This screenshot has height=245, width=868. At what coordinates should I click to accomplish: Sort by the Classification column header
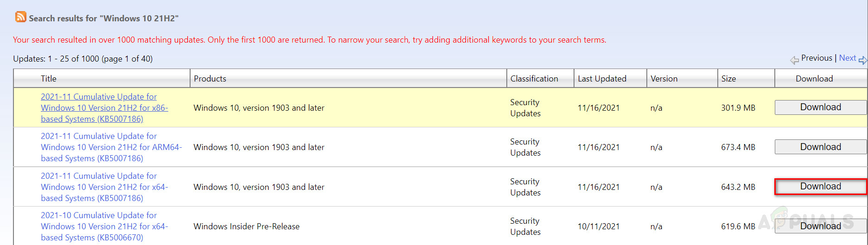(534, 79)
